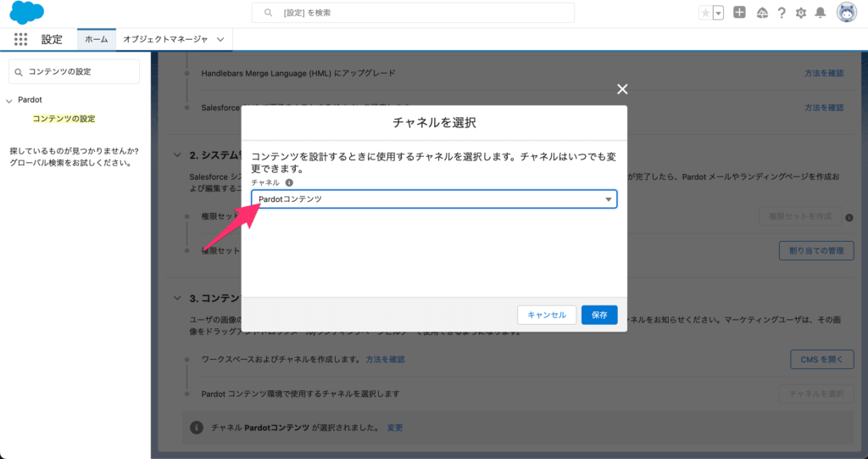
Task: Open the Trailhead guidance icon
Action: click(x=761, y=13)
